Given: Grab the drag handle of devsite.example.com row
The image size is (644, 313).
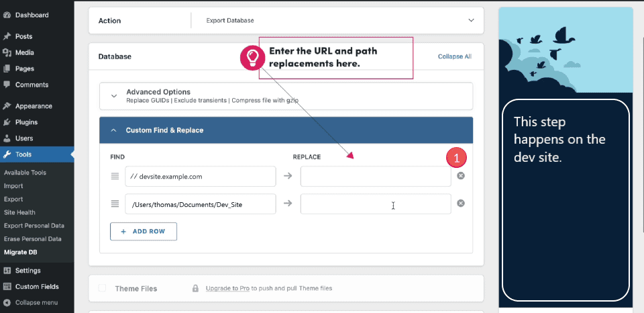Looking at the screenshot, I should (115, 177).
